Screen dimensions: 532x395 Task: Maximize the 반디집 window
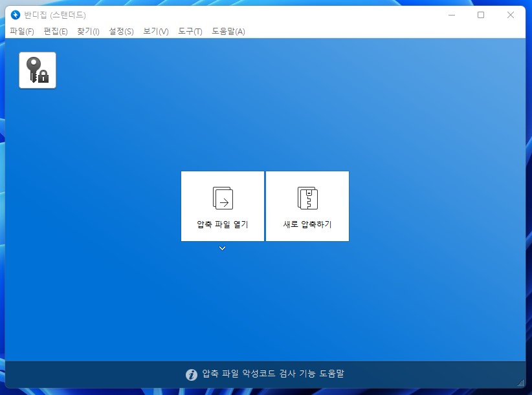pos(481,15)
